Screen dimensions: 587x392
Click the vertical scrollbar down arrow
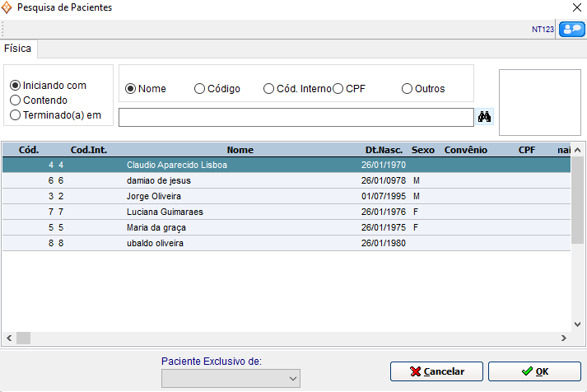pos(578,324)
